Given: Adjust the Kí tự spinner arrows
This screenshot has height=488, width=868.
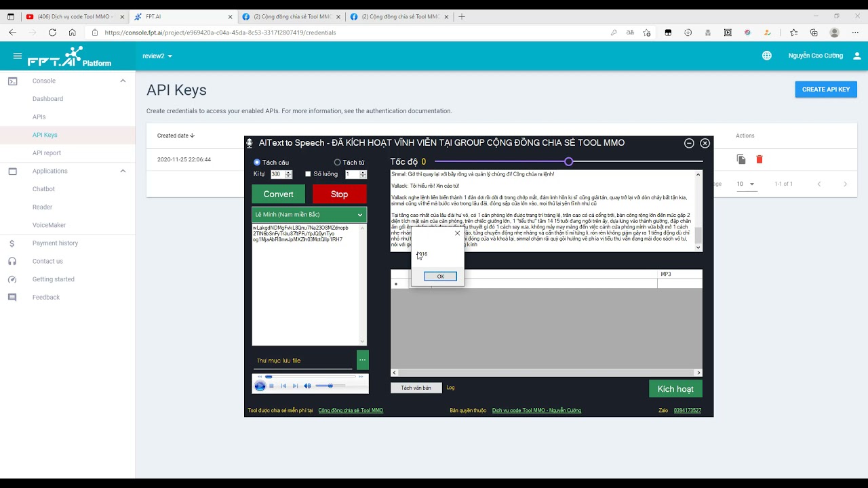Looking at the screenshot, I should coord(288,174).
